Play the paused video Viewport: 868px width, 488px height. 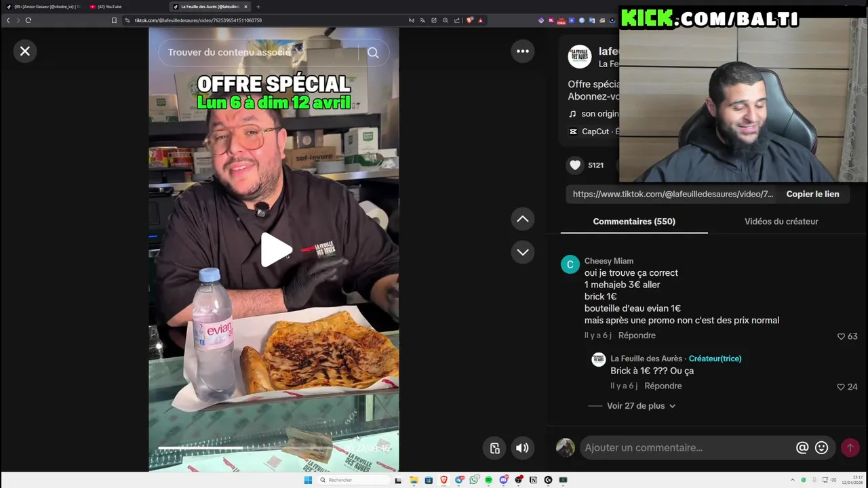[x=276, y=249]
